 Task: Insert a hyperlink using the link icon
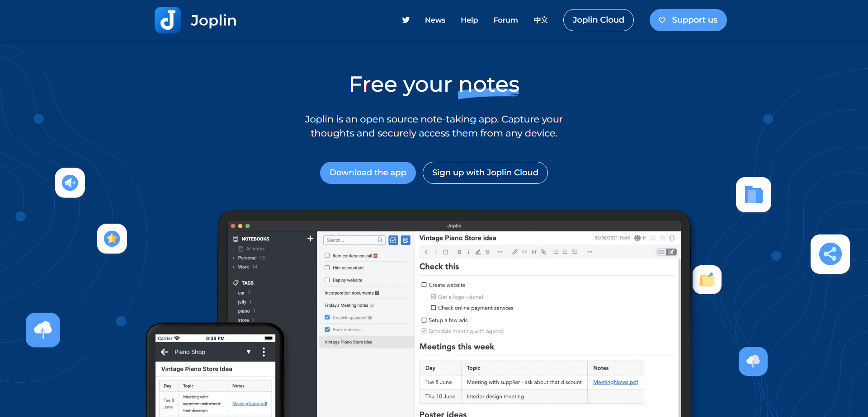pos(515,252)
